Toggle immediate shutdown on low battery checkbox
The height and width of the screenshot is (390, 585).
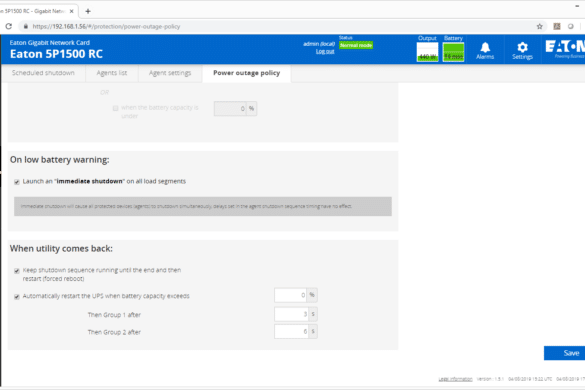click(x=17, y=182)
